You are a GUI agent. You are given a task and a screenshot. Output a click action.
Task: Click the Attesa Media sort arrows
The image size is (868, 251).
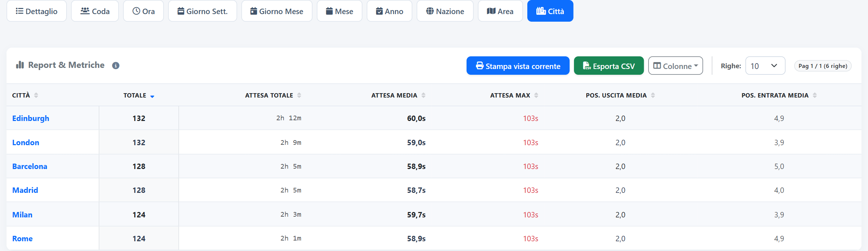(x=424, y=95)
